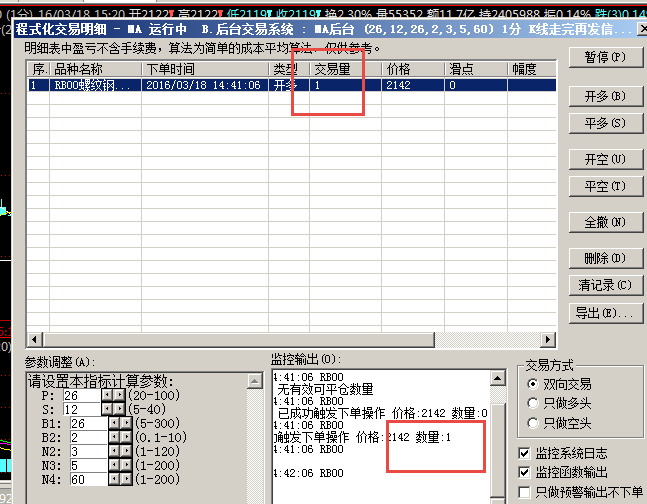Screen dimensions: 647x504
Task: Click the 平空(T) close short button
Action: (x=604, y=187)
